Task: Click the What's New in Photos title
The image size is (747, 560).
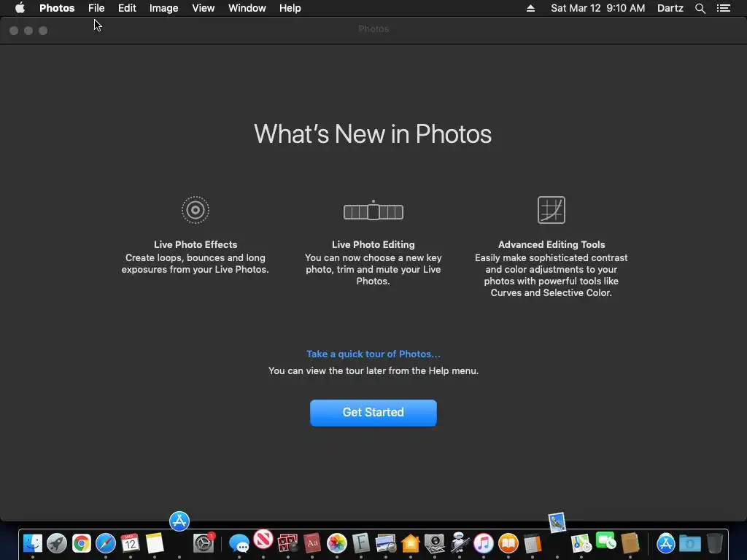Action: (x=373, y=134)
